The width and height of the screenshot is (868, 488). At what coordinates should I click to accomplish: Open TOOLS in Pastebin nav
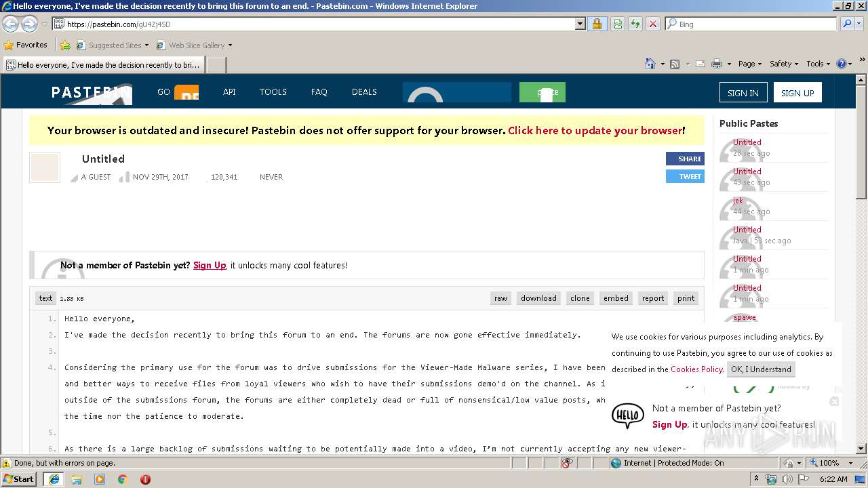pyautogui.click(x=273, y=92)
